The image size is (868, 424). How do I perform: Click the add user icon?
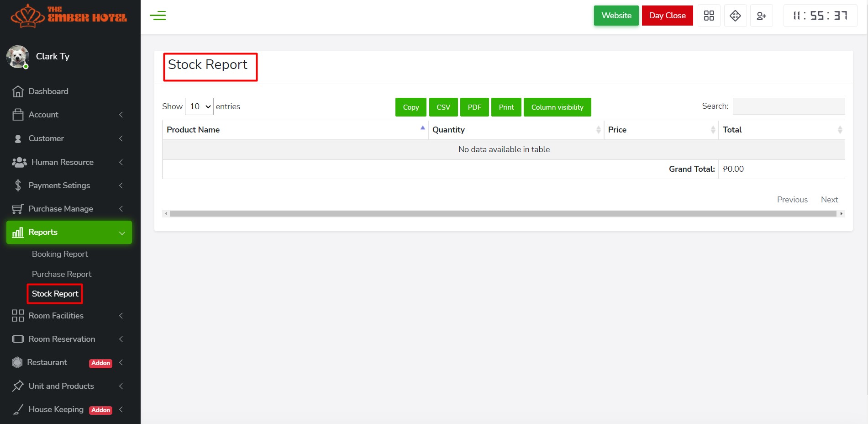[761, 16]
